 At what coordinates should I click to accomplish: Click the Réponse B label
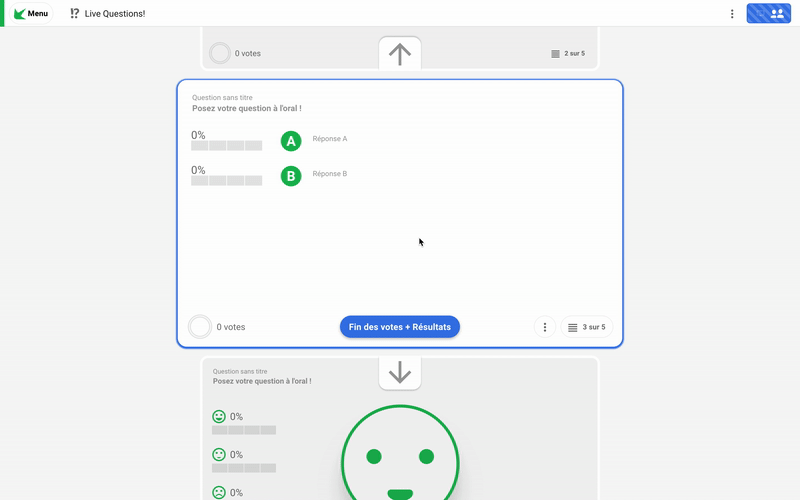click(330, 173)
